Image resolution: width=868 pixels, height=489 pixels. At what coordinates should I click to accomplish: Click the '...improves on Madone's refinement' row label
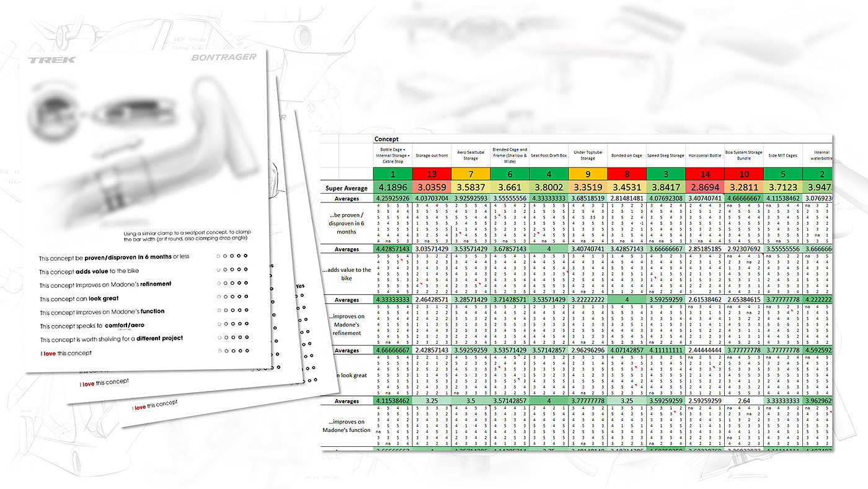pyautogui.click(x=347, y=325)
